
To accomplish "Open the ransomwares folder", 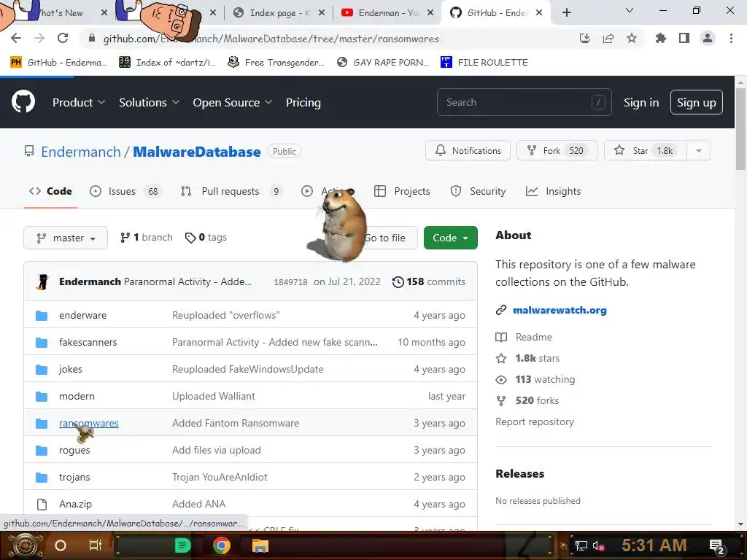I will [x=88, y=423].
